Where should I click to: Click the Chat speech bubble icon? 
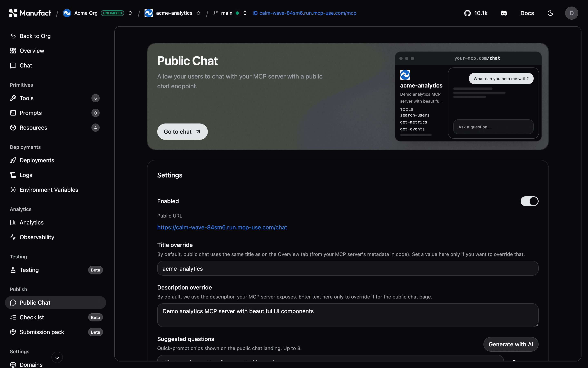point(13,65)
